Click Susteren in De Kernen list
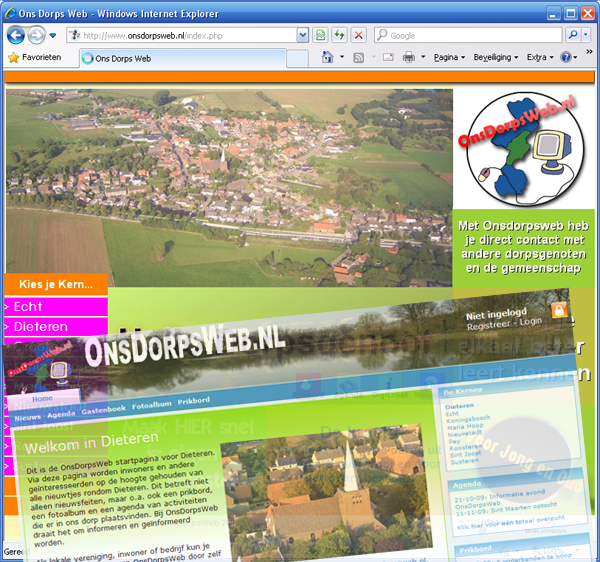Viewport: 600px width, 562px height. point(465,461)
